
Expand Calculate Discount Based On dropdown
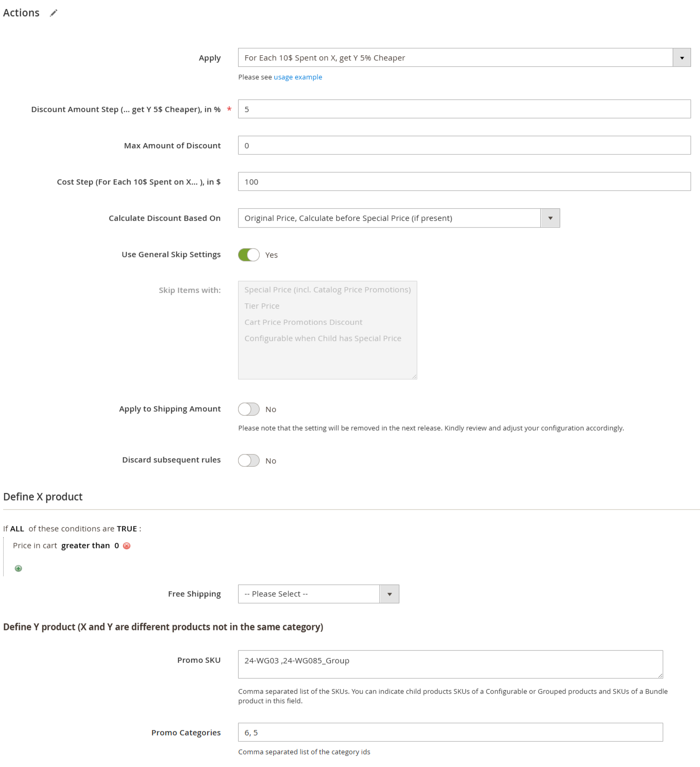pyautogui.click(x=399, y=218)
